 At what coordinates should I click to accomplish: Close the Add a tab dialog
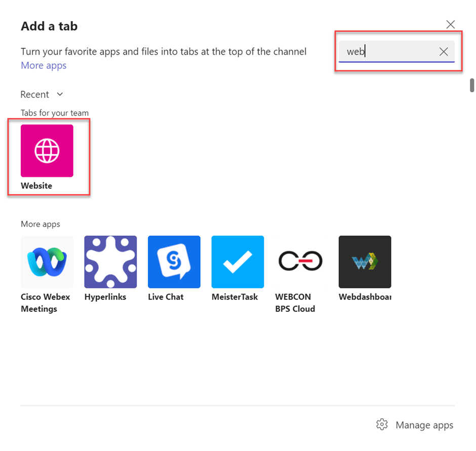(450, 24)
